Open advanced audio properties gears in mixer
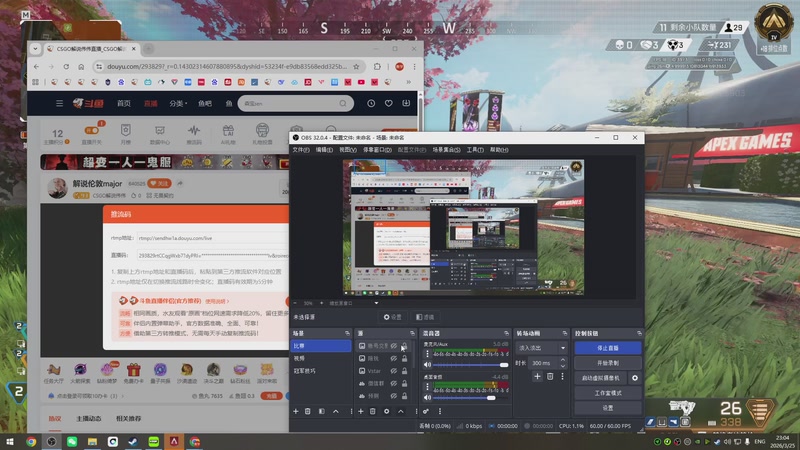Viewport: 800px width, 450px height. 426,411
